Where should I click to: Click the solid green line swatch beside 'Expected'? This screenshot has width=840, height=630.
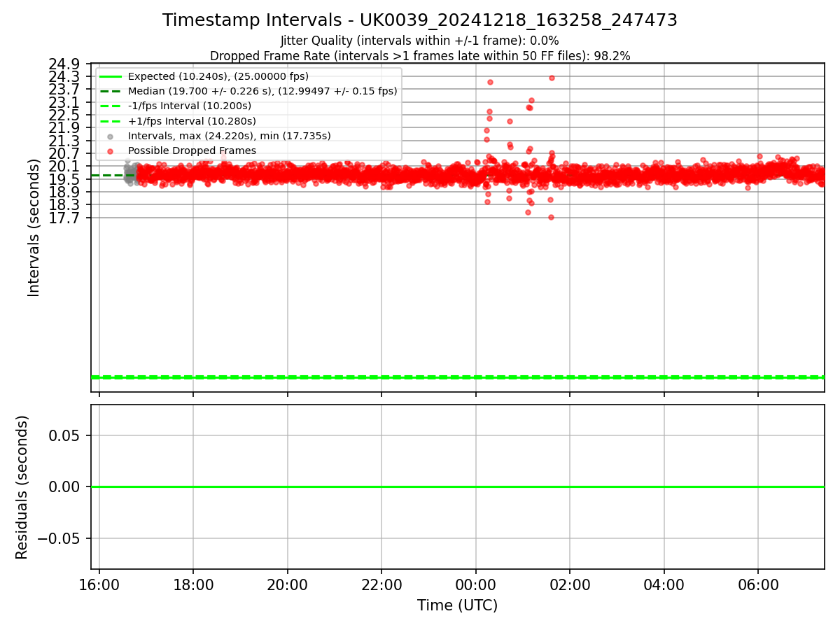click(x=111, y=76)
